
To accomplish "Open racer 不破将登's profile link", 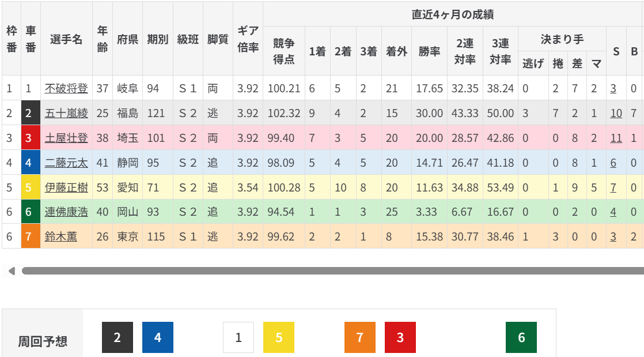I will [66, 88].
